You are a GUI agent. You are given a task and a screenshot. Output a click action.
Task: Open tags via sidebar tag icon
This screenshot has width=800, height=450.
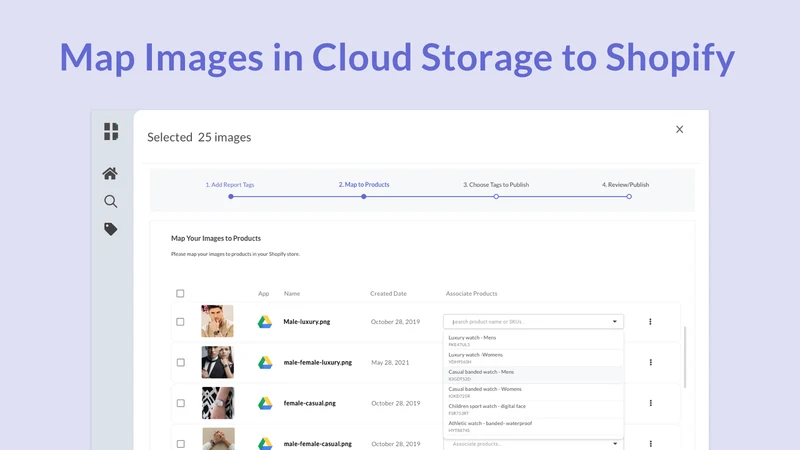pos(111,229)
